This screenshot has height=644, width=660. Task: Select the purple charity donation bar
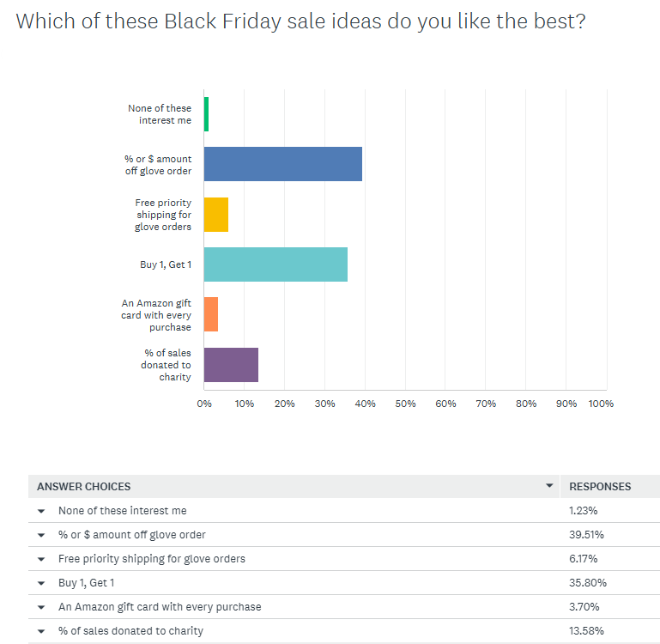click(x=231, y=365)
